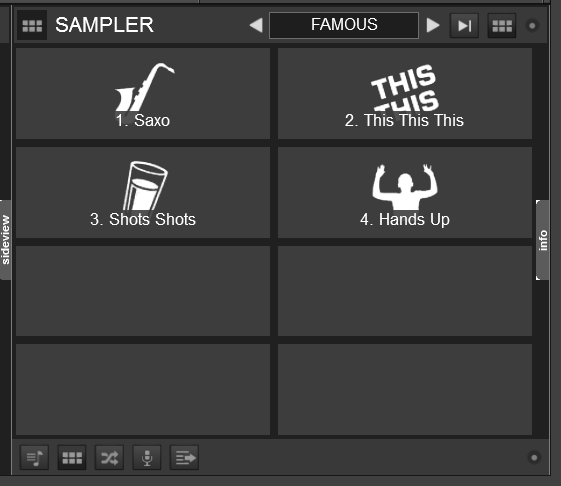Click the microphone record icon
561x486 pixels.
pos(147,457)
